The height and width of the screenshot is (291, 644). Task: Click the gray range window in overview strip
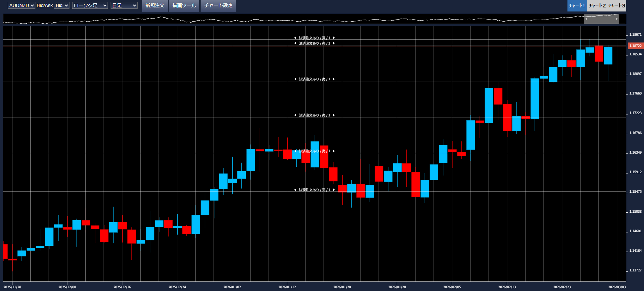point(601,19)
